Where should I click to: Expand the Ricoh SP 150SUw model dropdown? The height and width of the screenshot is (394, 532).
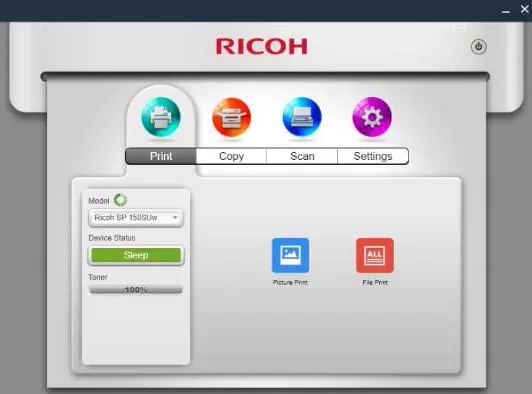136,218
